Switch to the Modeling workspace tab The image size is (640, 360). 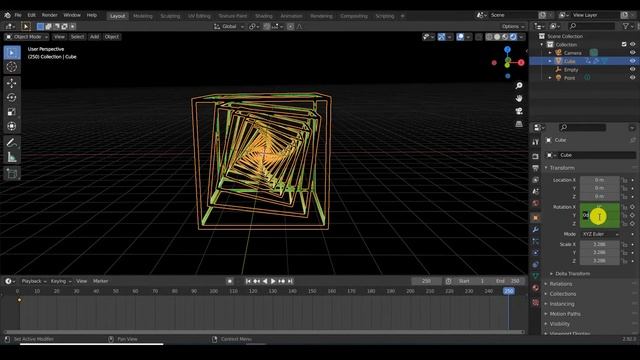143,16
